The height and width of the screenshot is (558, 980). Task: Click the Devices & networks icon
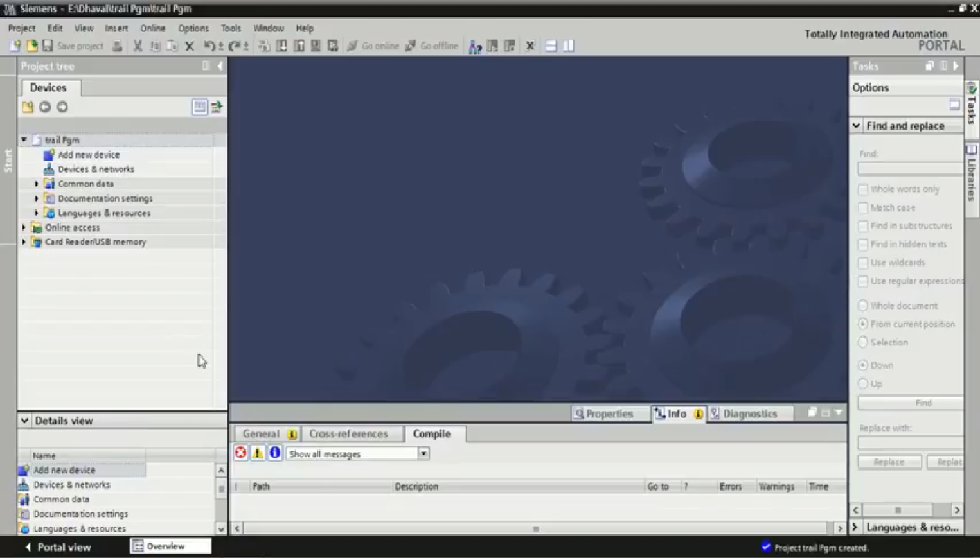coord(48,169)
